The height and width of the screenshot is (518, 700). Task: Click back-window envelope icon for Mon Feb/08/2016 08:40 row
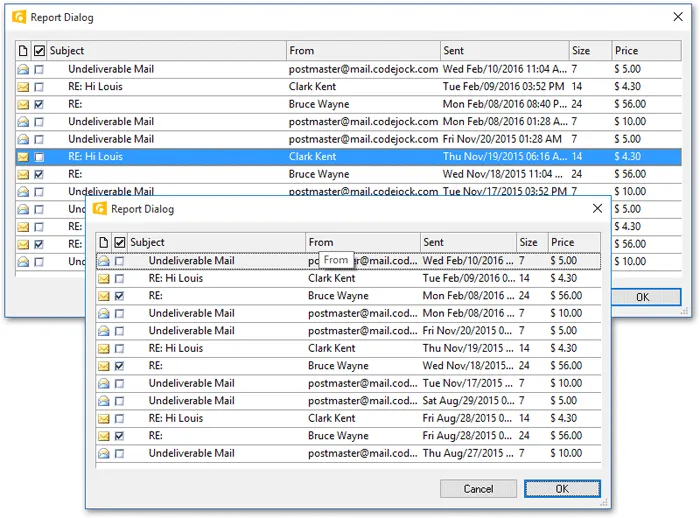click(23, 104)
